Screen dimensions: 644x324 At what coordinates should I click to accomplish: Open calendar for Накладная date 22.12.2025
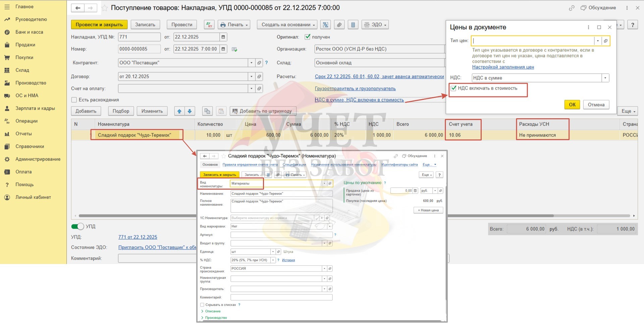click(223, 37)
